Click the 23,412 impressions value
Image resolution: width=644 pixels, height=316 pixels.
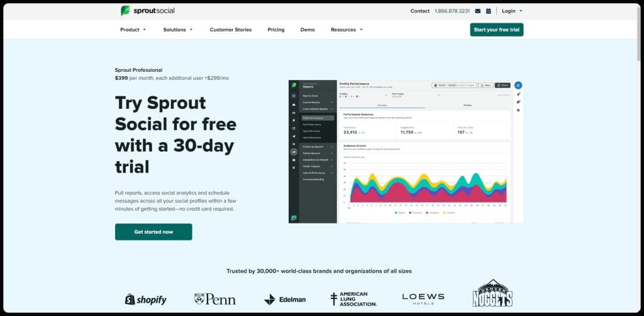[x=350, y=133]
